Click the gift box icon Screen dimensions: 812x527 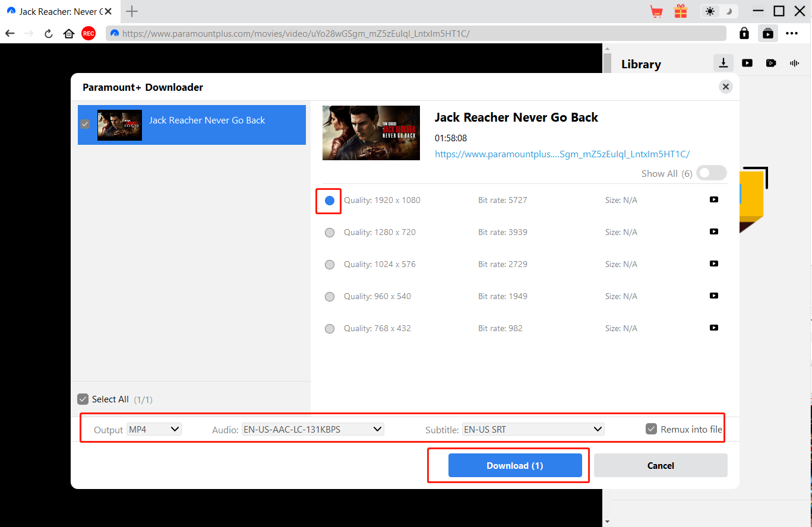tap(680, 11)
